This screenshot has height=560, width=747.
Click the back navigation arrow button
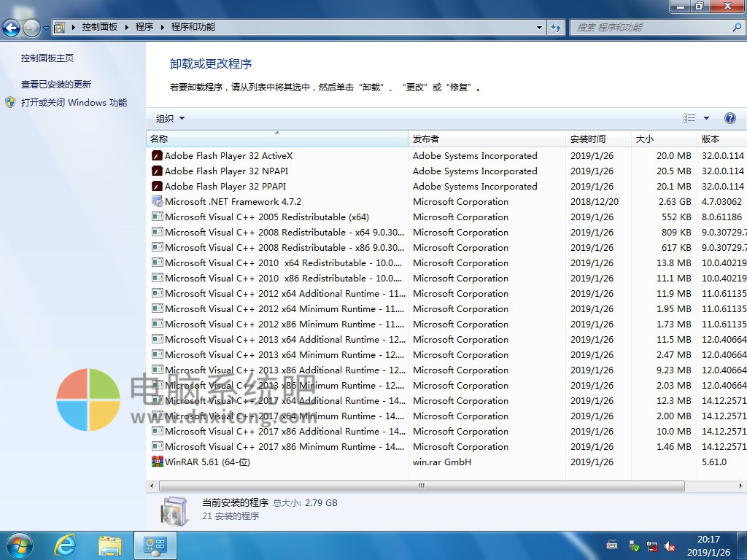click(12, 28)
